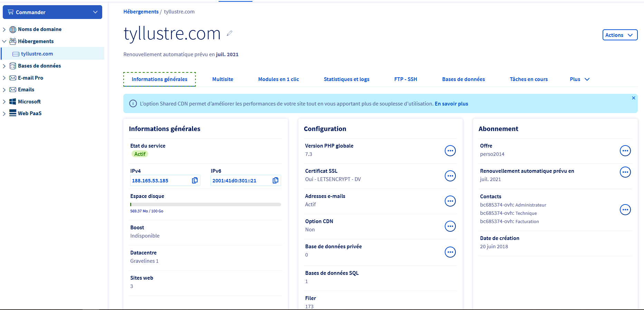Open the Actions dropdown button
This screenshot has height=310, width=644.
619,35
